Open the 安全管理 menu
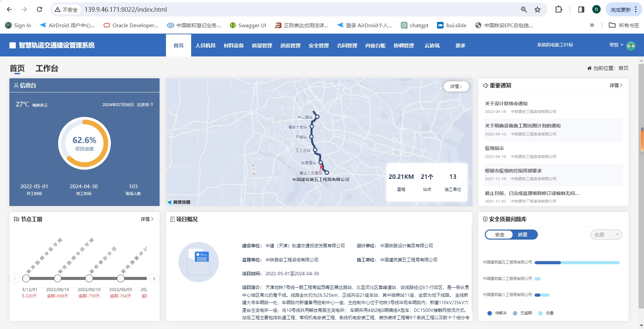Screen dimensions: 644x329 click(319, 45)
